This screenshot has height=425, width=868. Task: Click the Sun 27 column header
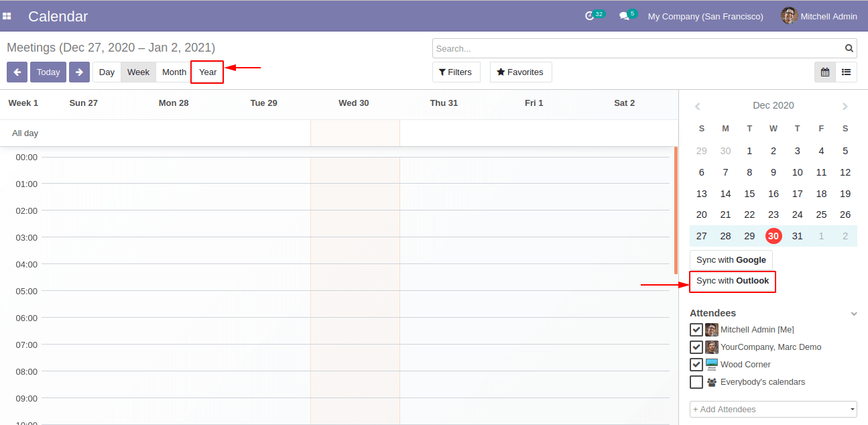tap(84, 103)
